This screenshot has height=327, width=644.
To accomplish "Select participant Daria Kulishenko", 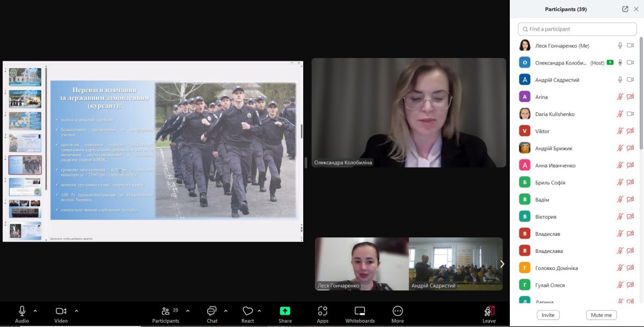I will tap(577, 114).
